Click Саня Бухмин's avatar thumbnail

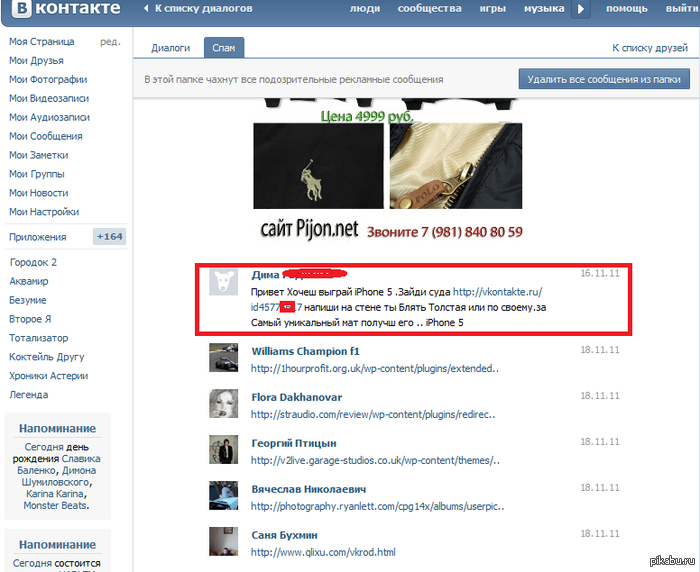[x=223, y=541]
